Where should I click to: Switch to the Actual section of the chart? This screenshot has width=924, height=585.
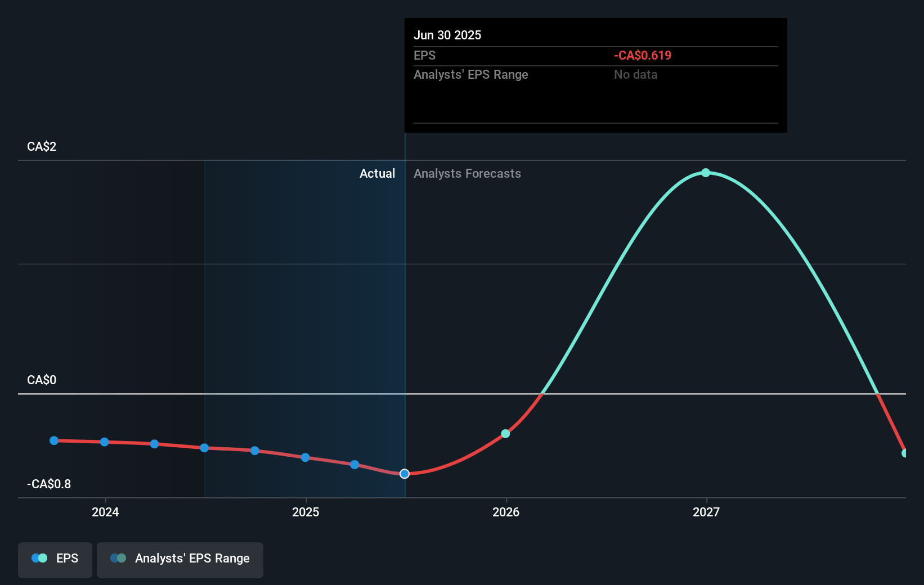tap(377, 173)
